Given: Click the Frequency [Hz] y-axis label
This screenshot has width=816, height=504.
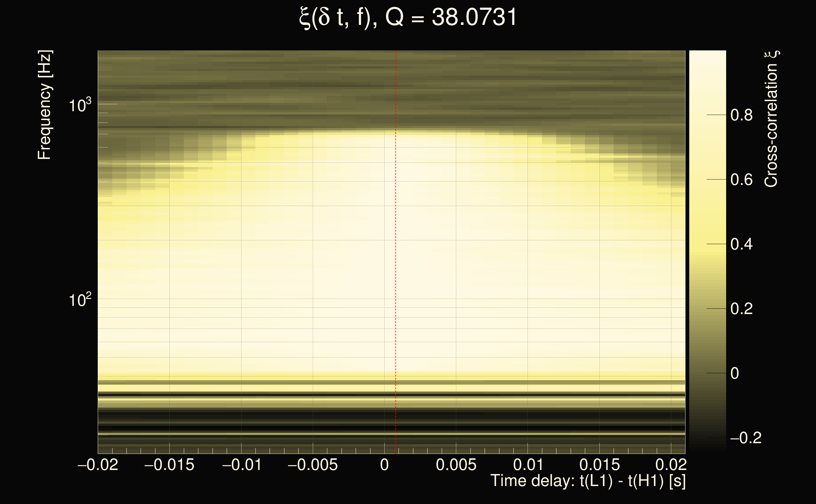Looking at the screenshot, I should click(45, 105).
